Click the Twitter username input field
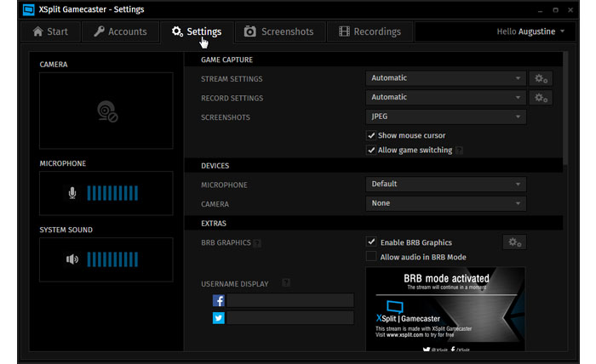Image resolution: width=596 pixels, height=364 pixels. coord(290,318)
